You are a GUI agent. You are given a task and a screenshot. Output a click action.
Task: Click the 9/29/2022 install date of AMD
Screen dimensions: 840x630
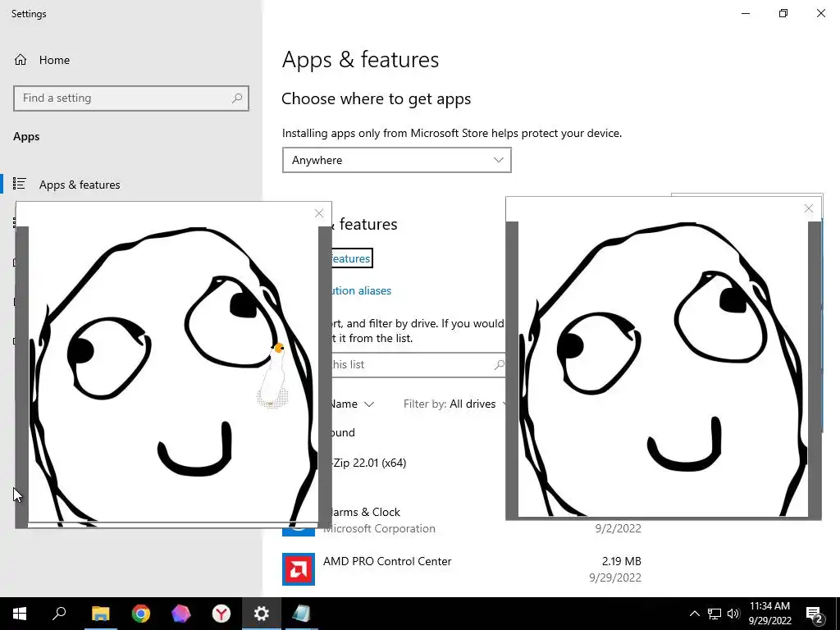click(615, 577)
